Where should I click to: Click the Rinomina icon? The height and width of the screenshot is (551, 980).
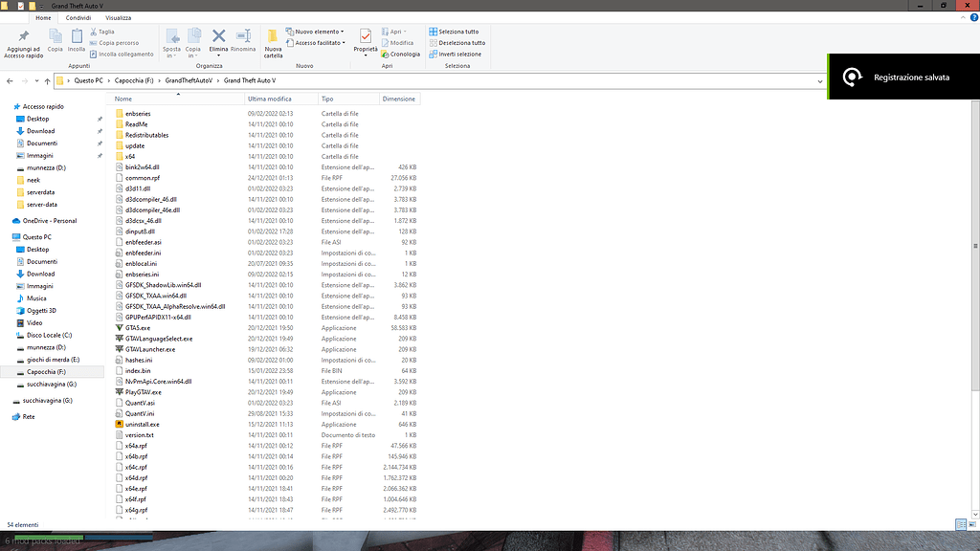[x=243, y=36]
